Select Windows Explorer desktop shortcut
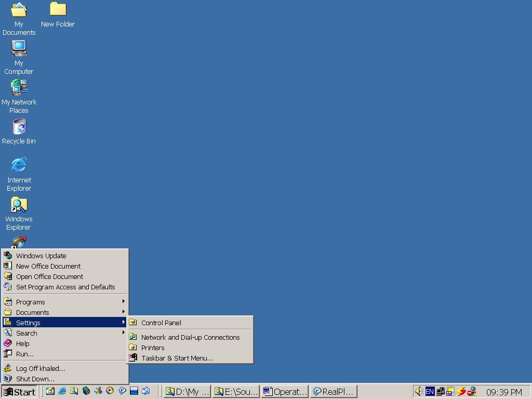The width and height of the screenshot is (532, 399). 19,214
